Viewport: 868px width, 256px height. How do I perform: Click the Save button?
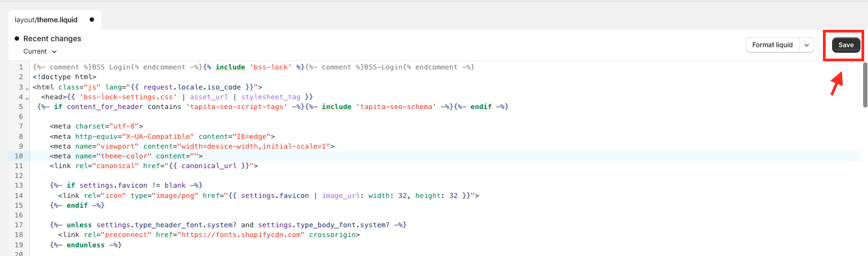point(846,45)
